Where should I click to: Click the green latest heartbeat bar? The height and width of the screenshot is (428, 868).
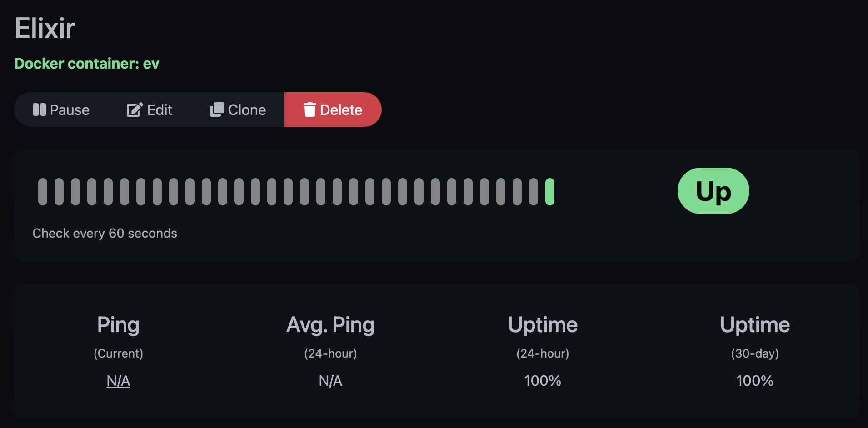550,192
